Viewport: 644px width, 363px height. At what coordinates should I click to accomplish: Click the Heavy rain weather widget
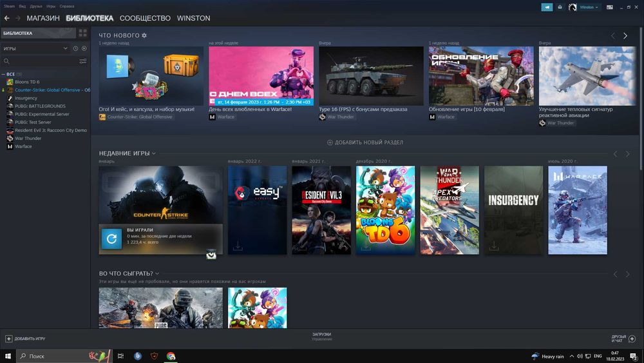[x=548, y=356]
